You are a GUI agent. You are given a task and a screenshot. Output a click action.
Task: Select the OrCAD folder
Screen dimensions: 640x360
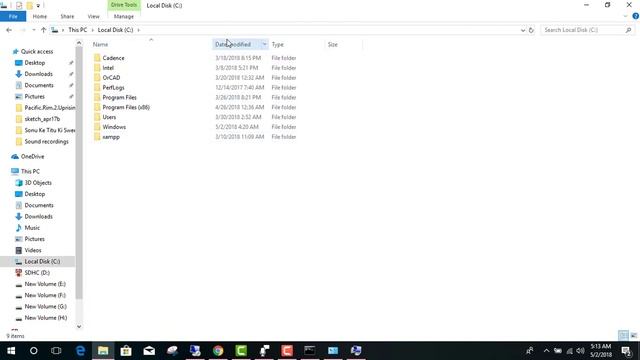point(111,78)
